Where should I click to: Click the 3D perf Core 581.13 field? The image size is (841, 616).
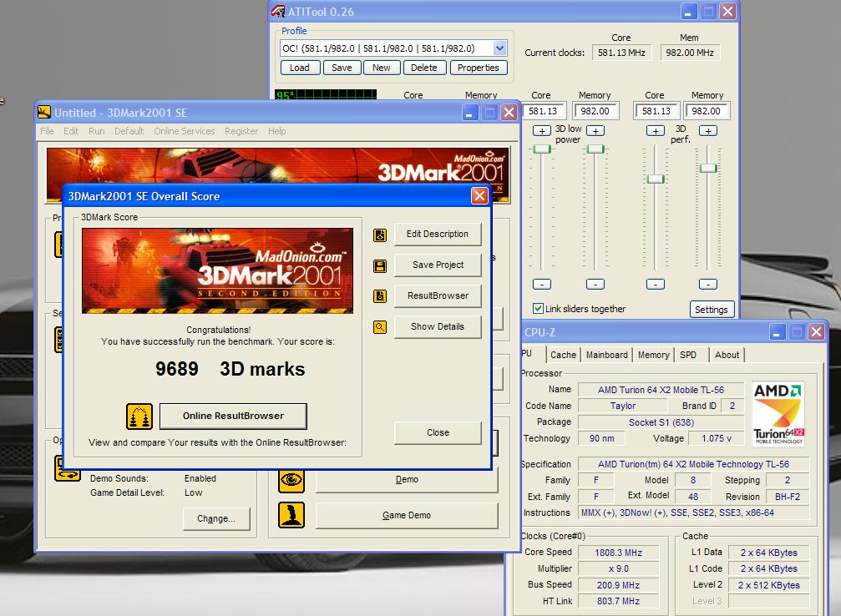pyautogui.click(x=656, y=111)
